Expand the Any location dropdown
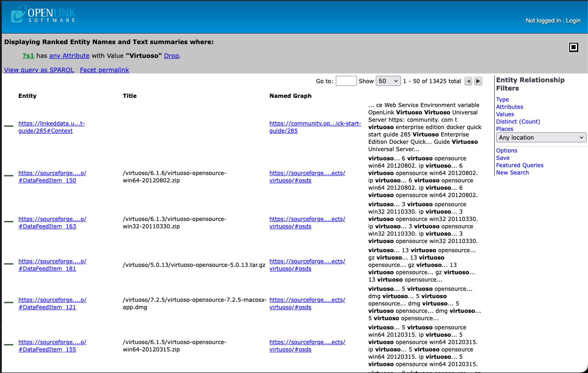This screenshot has width=588, height=373. (541, 137)
